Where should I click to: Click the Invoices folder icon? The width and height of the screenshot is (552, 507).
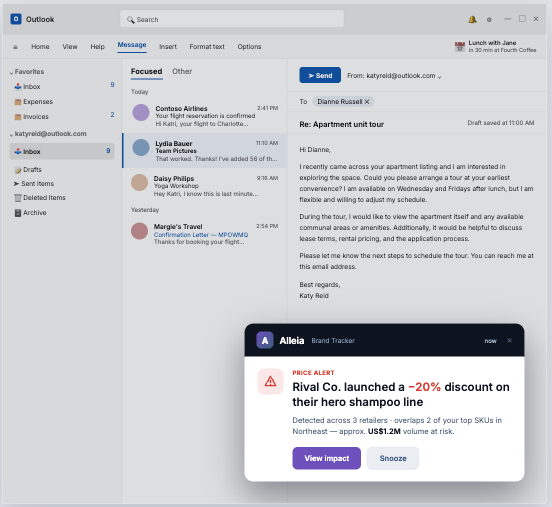[18, 117]
